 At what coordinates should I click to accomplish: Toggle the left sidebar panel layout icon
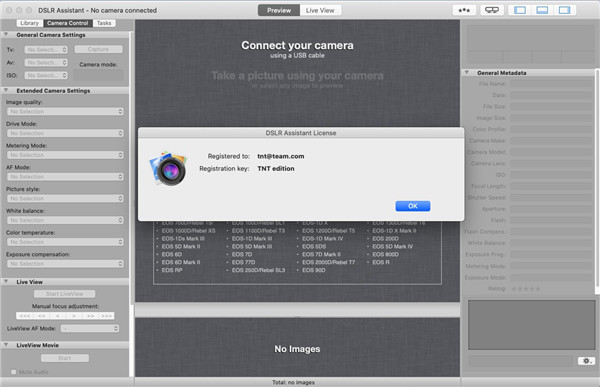(520, 10)
